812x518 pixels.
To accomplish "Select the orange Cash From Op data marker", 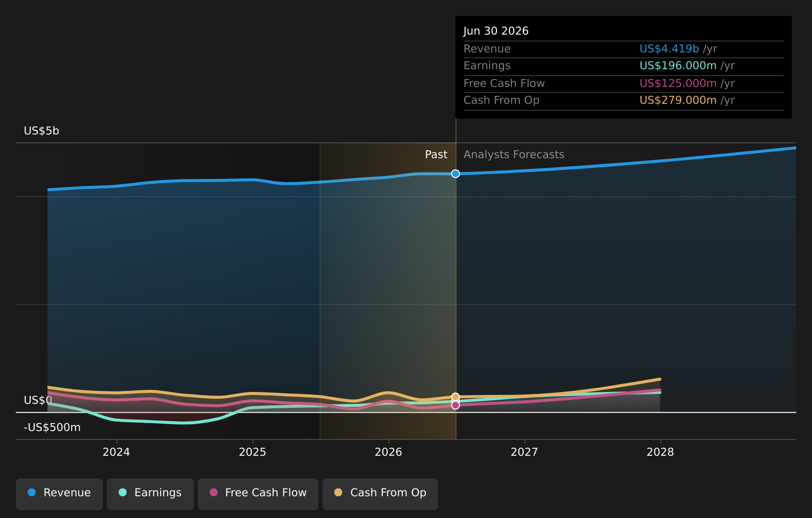I will (455, 397).
